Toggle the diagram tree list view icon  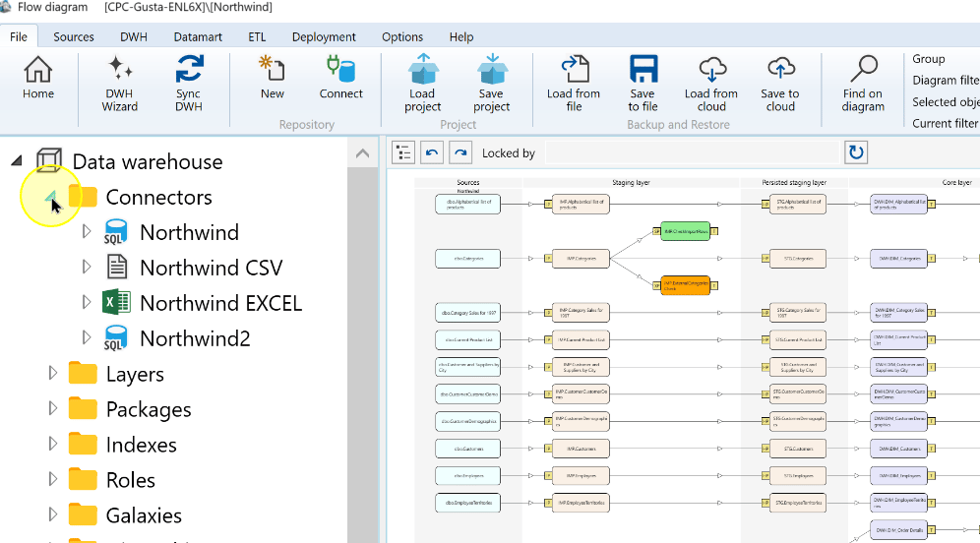[x=403, y=153]
